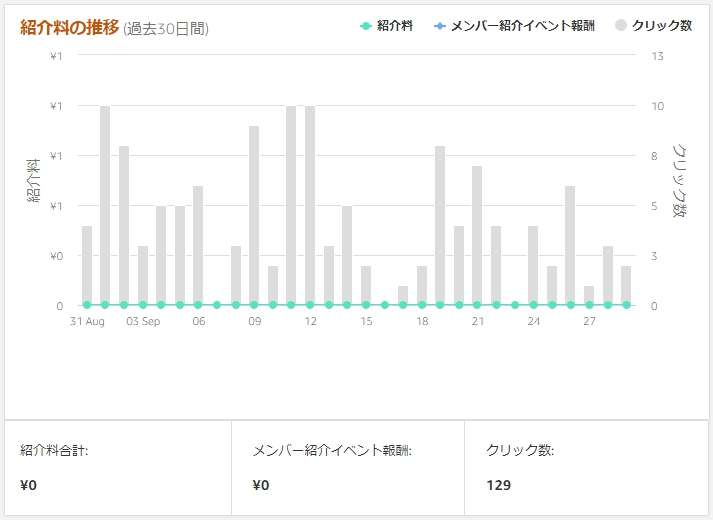Screen dimensions: 713x520
Task: Select the green data point above 09
Action: pyautogui.click(x=254, y=305)
